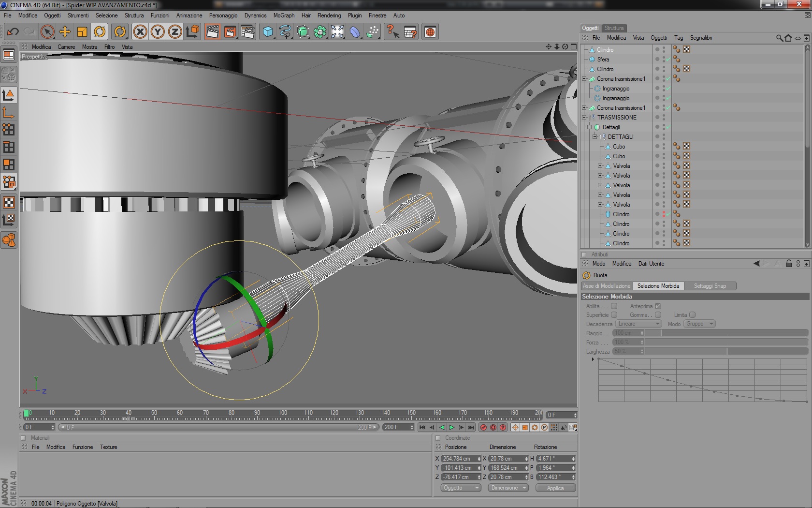Add a cube primitive object
The image size is (812, 508).
point(268,32)
